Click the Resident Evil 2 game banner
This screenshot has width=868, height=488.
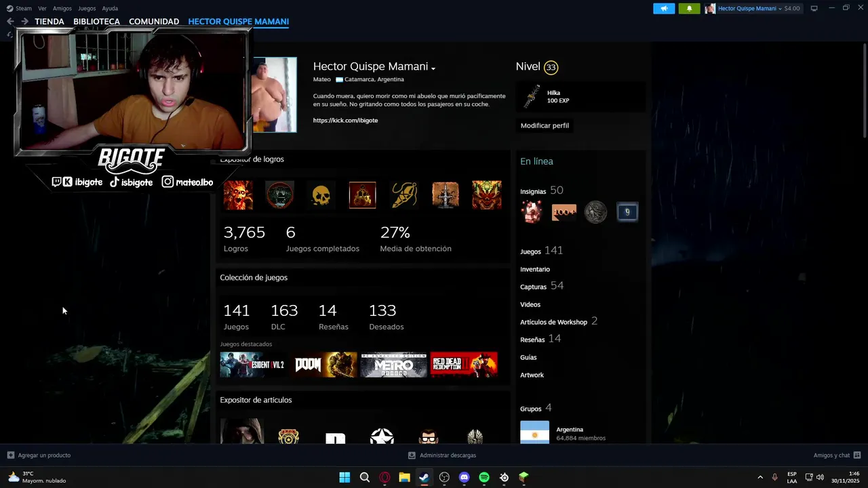coord(252,365)
